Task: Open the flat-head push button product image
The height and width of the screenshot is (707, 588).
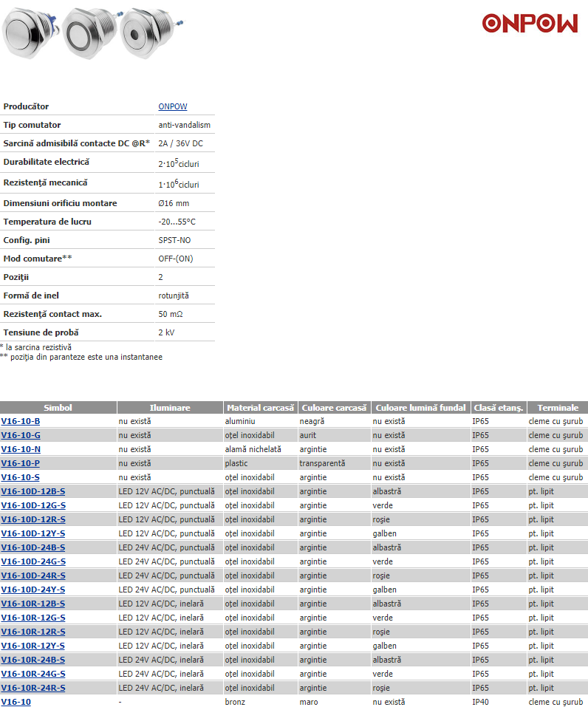Action: pyautogui.click(x=28, y=32)
